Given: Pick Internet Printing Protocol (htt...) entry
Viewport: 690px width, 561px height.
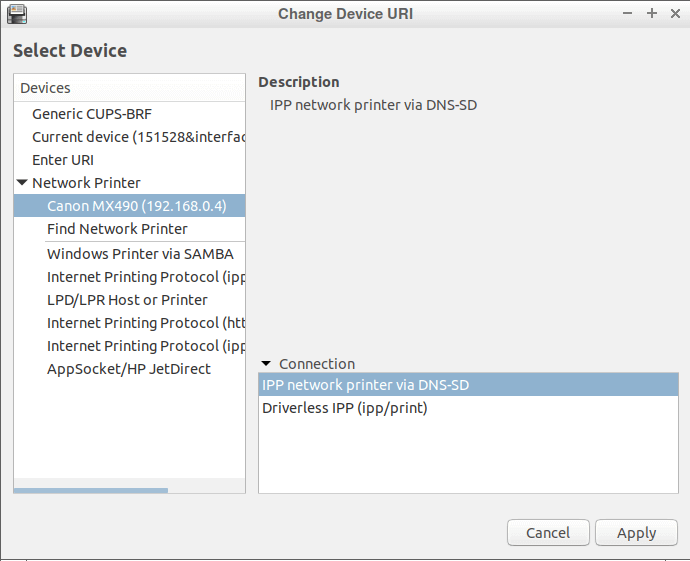Looking at the screenshot, I should point(146,323).
